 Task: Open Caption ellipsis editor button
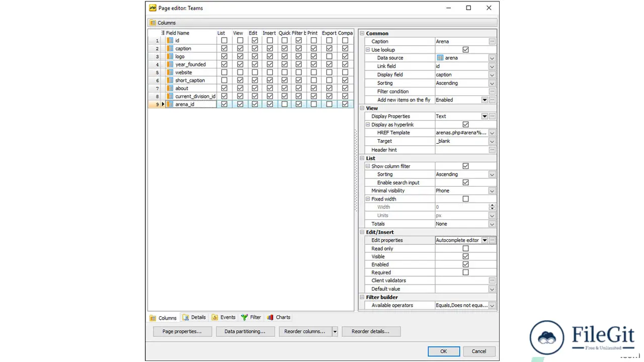click(492, 41)
